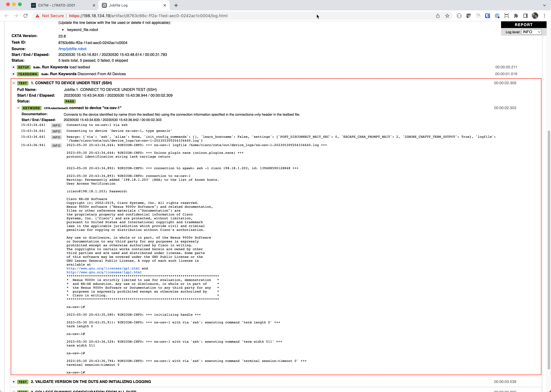
Task: Click the test 1 elapsed time 00:00:02.309
Action: [x=505, y=83]
